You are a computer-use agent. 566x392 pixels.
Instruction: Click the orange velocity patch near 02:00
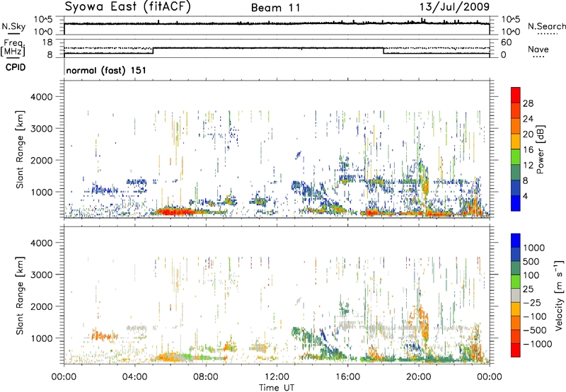tap(104, 335)
